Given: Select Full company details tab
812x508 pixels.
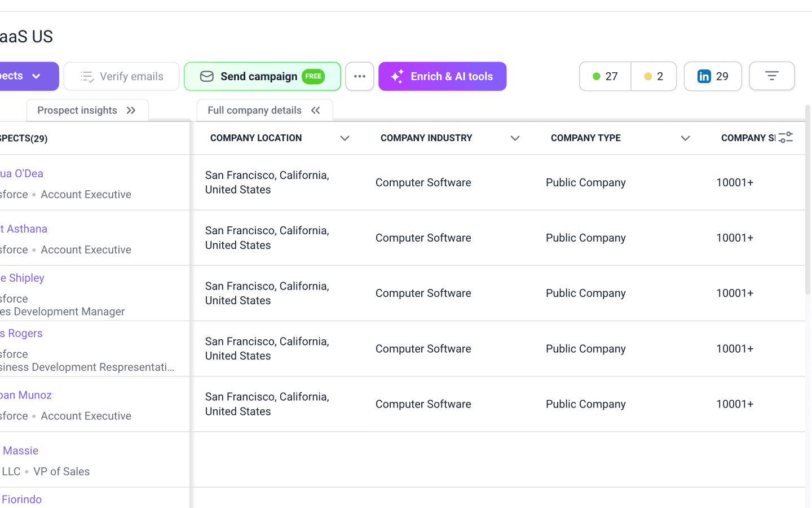Looking at the screenshot, I should point(264,110).
